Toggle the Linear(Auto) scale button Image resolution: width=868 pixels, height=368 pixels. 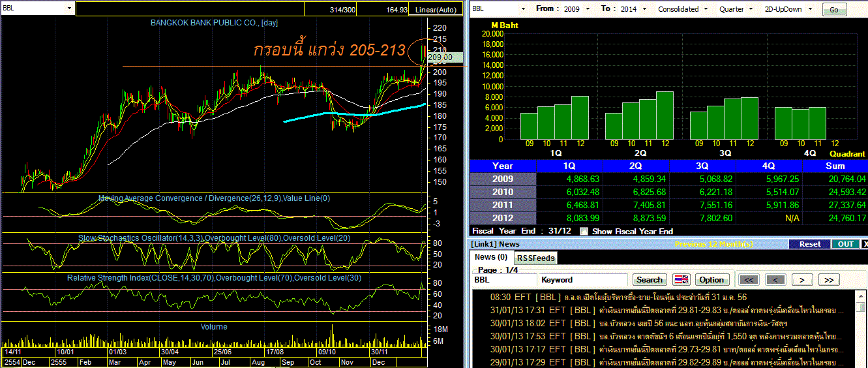click(x=436, y=10)
